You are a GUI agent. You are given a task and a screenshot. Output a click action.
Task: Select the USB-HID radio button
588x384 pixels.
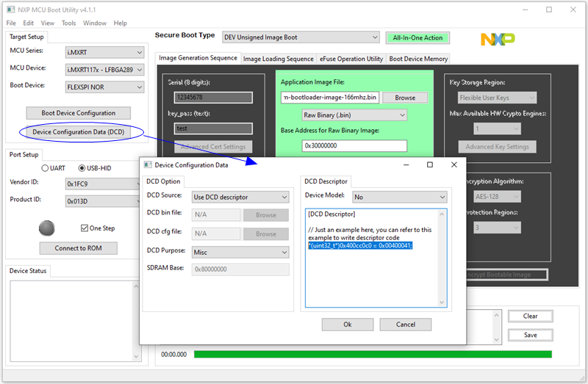[x=82, y=168]
